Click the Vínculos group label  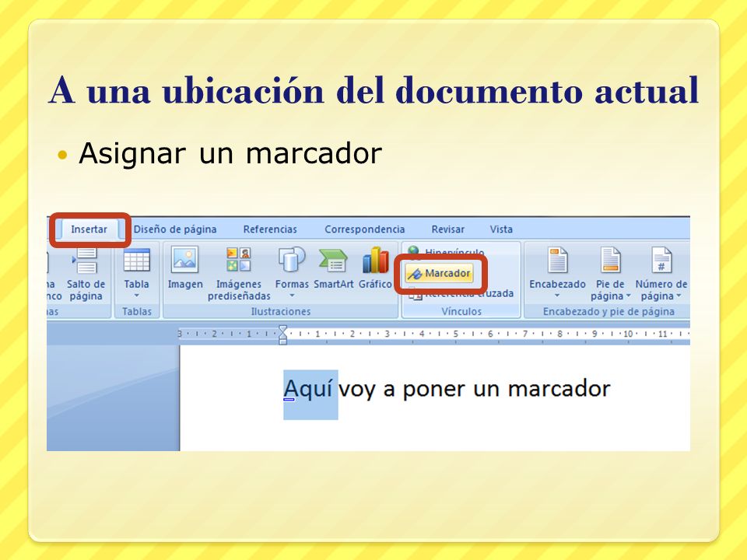[461, 311]
